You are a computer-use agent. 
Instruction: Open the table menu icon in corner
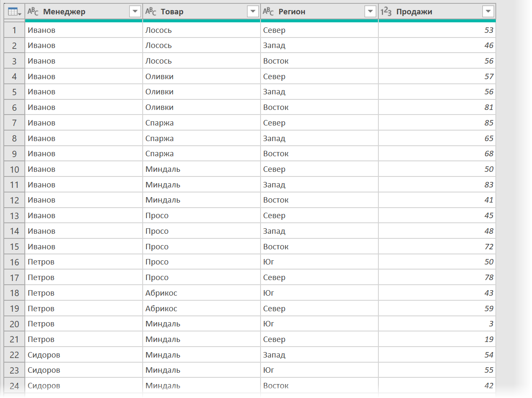click(x=15, y=12)
